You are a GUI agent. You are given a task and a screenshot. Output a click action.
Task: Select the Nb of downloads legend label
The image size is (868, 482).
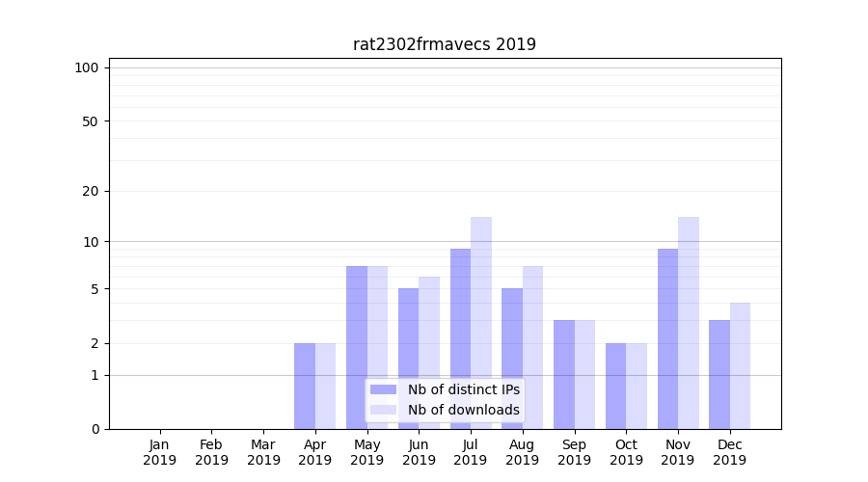[463, 410]
